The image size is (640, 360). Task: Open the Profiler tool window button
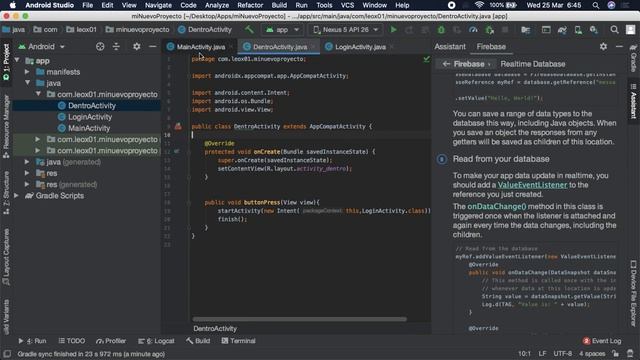click(111, 341)
